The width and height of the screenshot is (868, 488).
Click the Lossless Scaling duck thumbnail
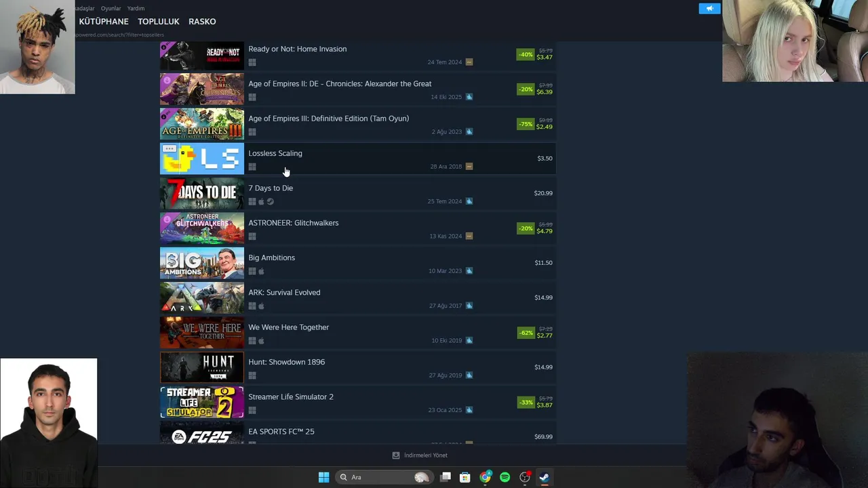202,159
